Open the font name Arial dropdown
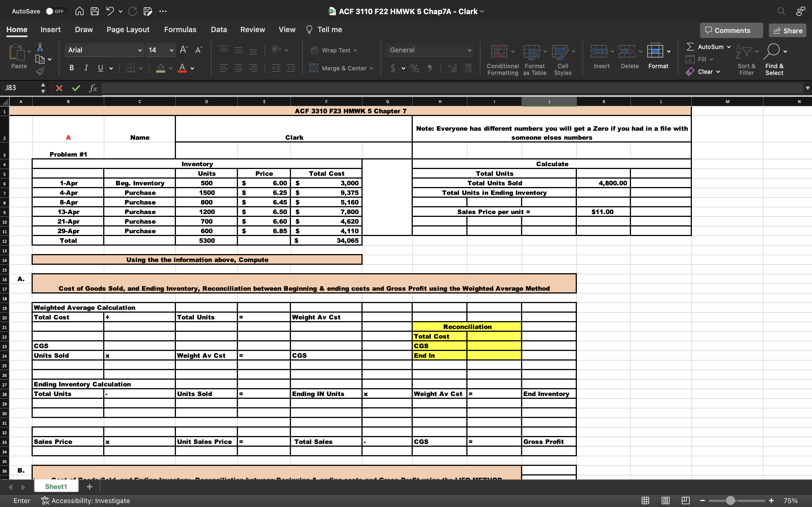812x507 pixels. pos(140,50)
